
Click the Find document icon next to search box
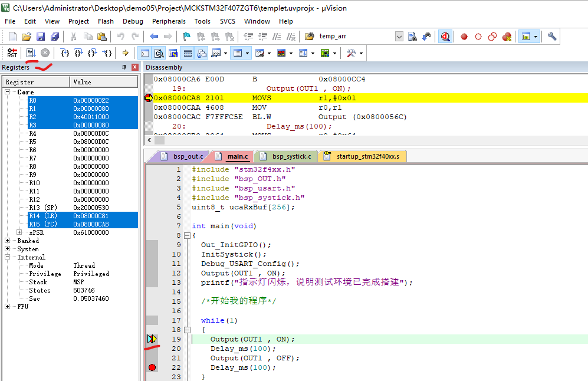(x=412, y=37)
